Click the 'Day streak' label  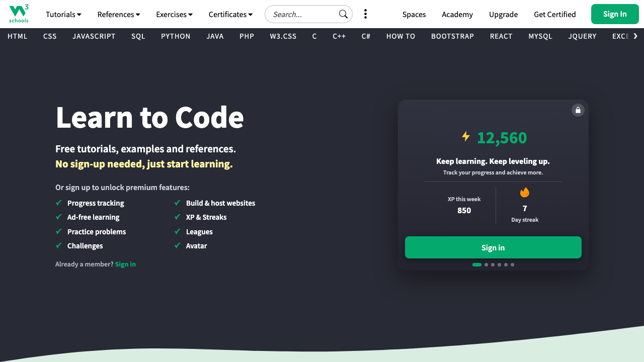coord(525,220)
